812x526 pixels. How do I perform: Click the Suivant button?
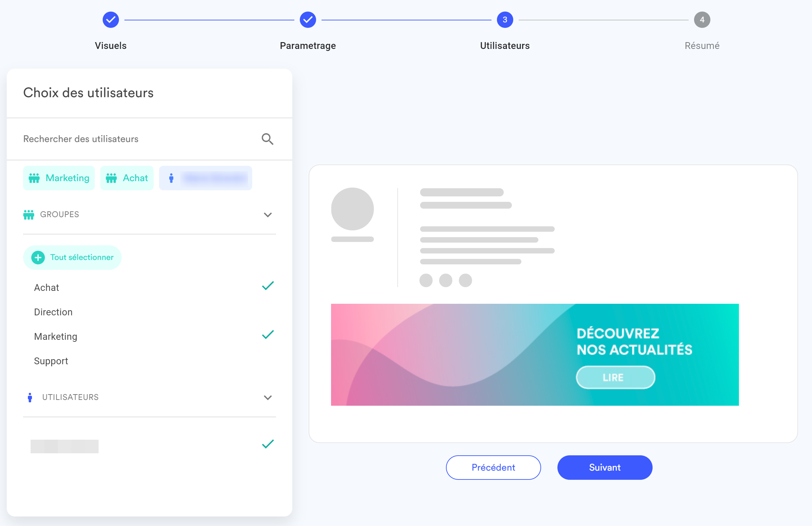[x=605, y=467]
